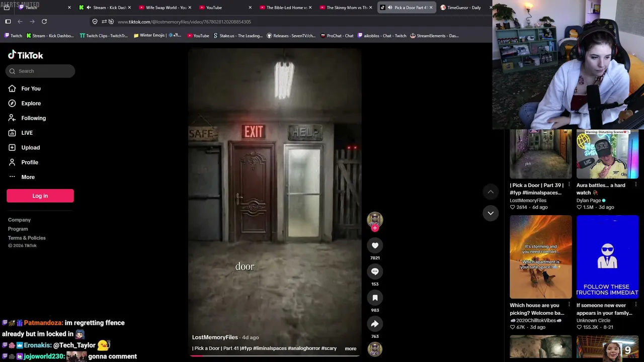Click the spinning sound disc icon
Screen dimensions: 644x362
point(375,349)
